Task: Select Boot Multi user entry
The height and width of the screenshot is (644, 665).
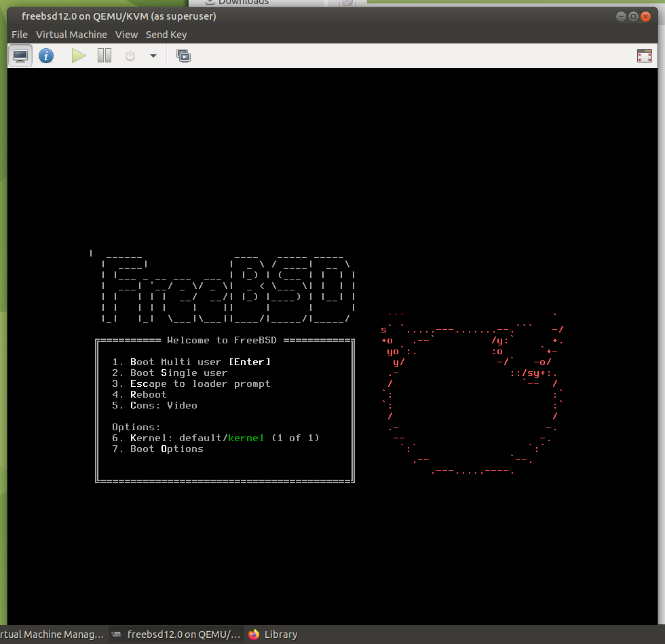Action: click(x=191, y=362)
